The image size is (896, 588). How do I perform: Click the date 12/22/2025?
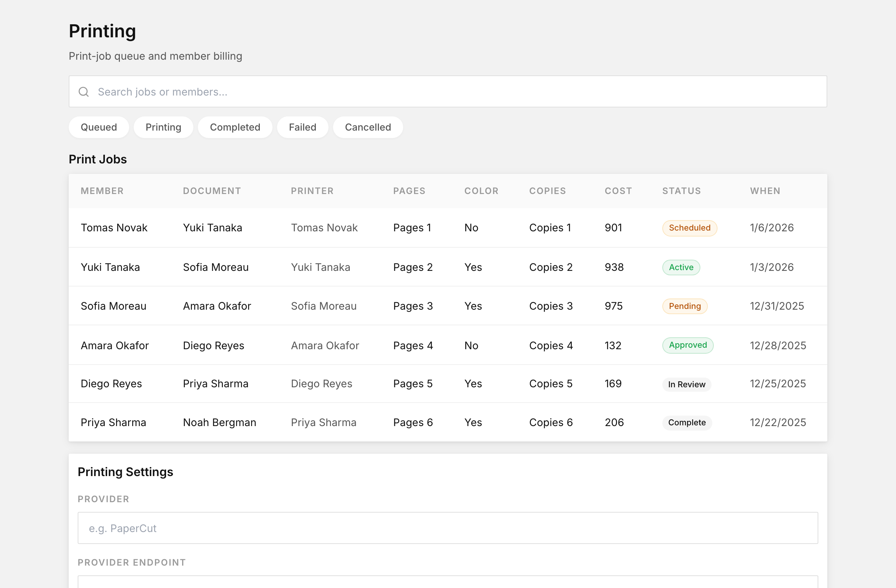(778, 422)
